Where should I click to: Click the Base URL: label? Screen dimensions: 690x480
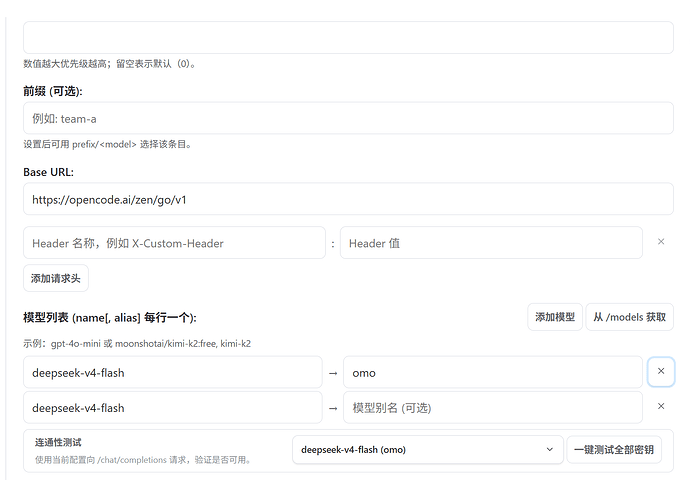click(48, 172)
